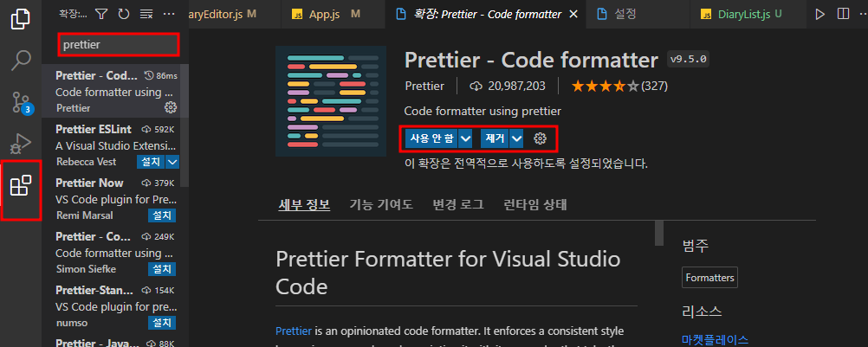Switch to App.js editor tab
Viewport: 868px width, 347px height.
point(331,15)
